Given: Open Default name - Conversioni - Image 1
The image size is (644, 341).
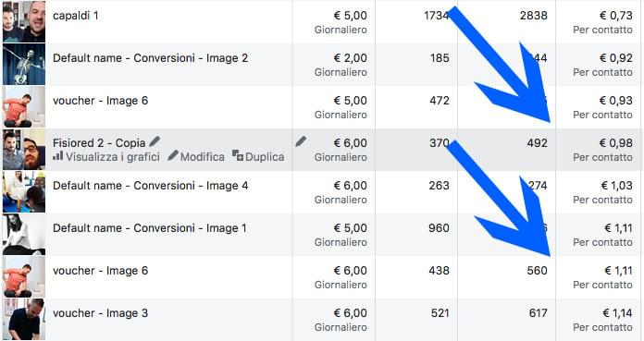Looking at the screenshot, I should [150, 228].
